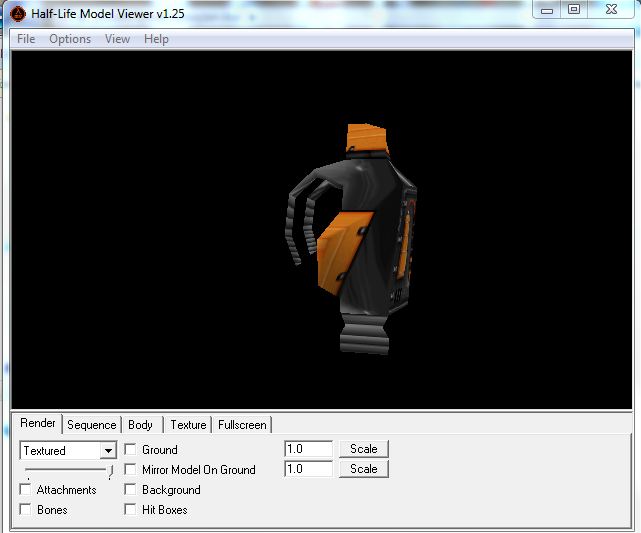
Task: Open the Help menu
Action: pyautogui.click(x=156, y=39)
